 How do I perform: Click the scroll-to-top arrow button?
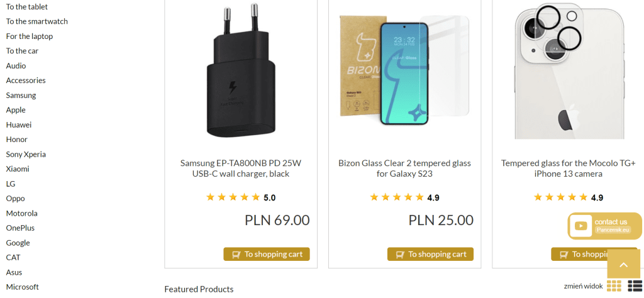point(623,265)
